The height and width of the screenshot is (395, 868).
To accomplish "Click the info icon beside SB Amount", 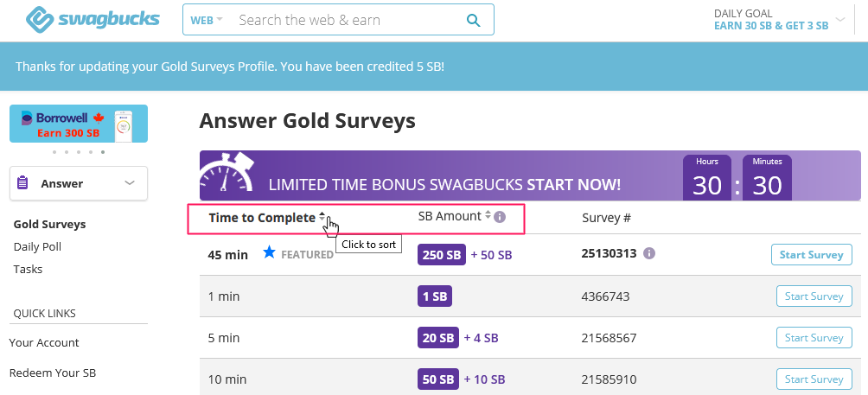I will point(500,217).
